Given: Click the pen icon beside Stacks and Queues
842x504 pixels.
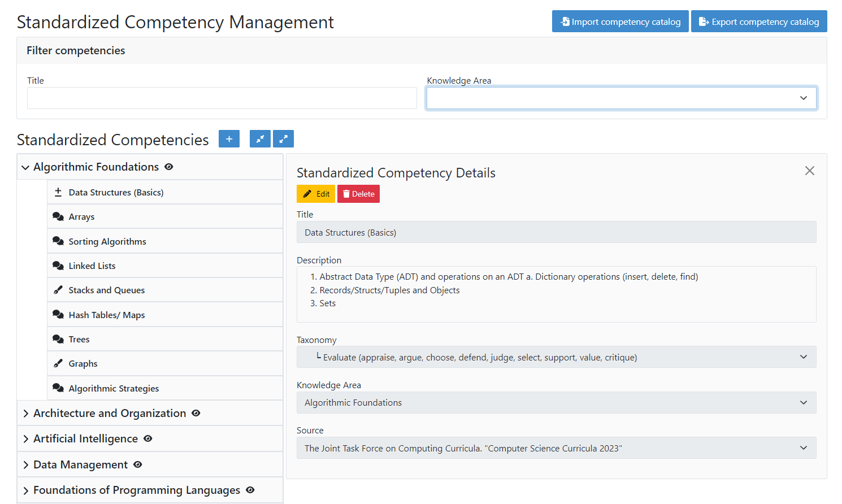Looking at the screenshot, I should tap(57, 289).
